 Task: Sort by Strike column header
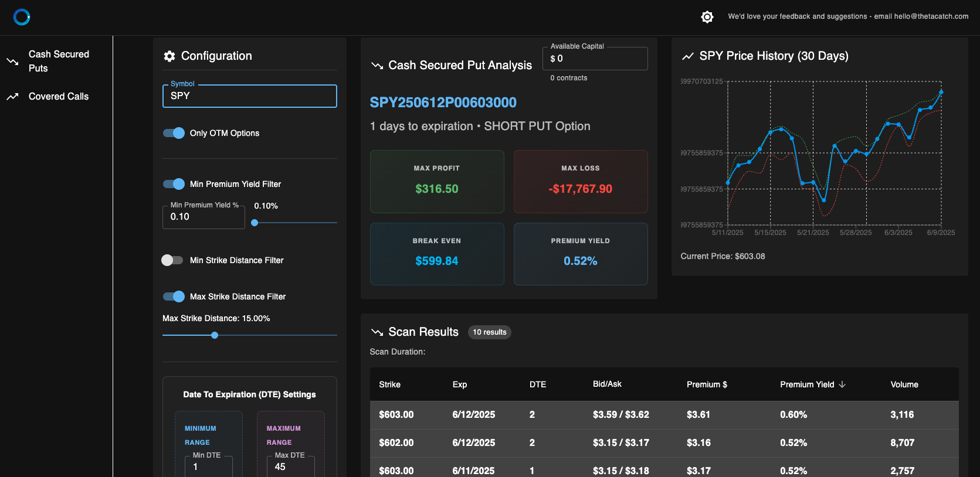(390, 384)
